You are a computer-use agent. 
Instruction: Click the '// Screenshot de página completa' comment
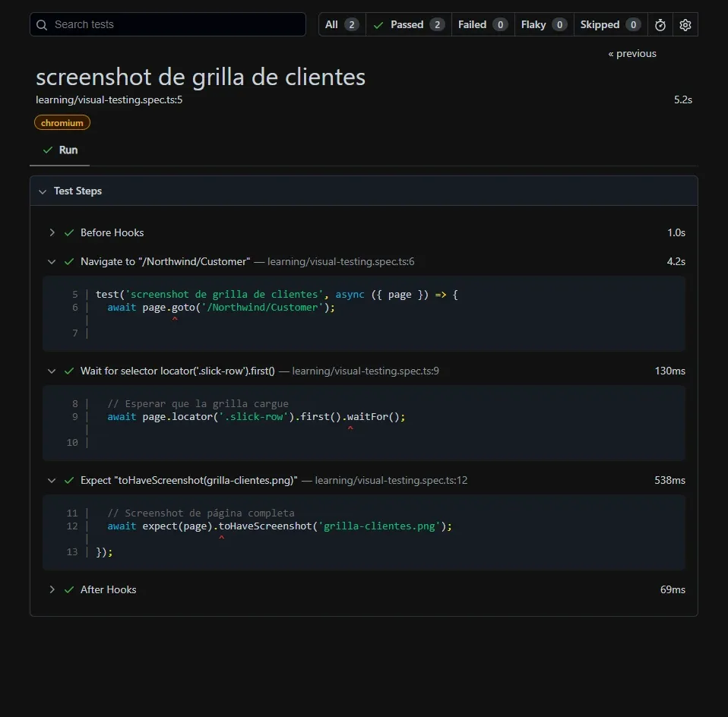201,513
